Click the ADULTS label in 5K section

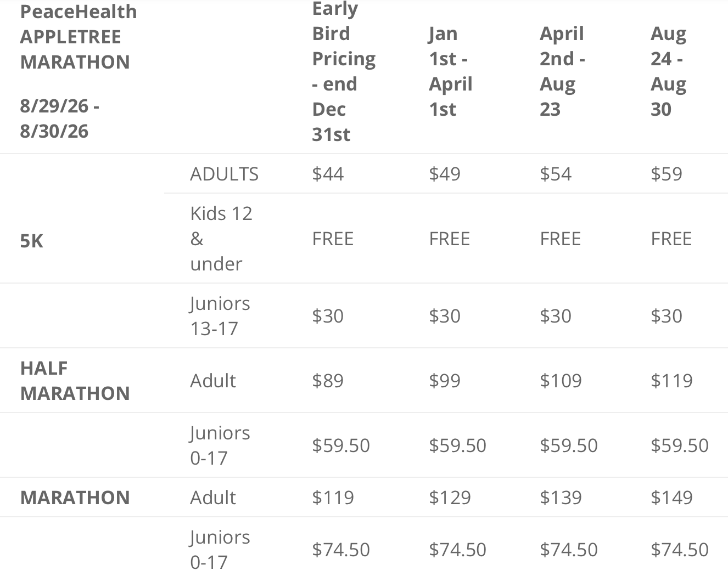click(x=224, y=174)
